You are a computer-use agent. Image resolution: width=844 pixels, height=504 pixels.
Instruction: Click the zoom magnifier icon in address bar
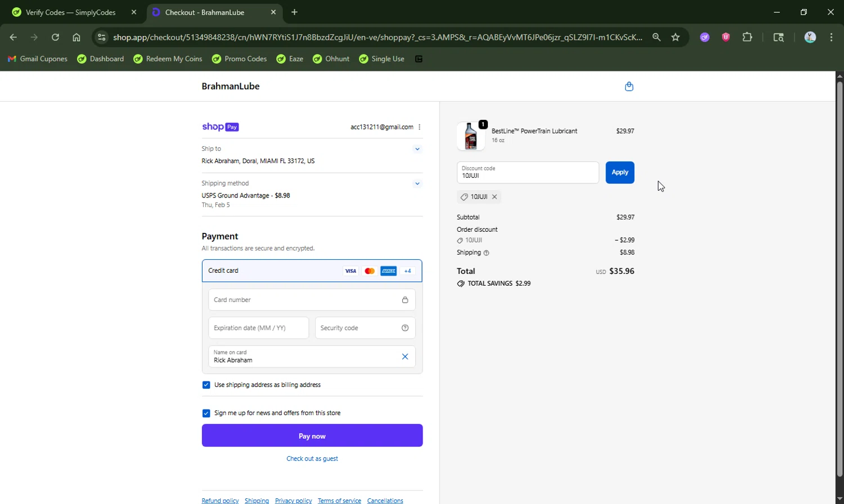656,37
